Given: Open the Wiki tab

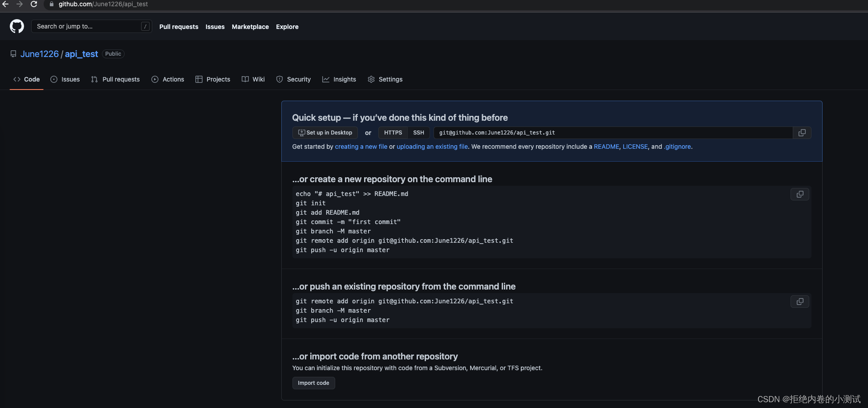Looking at the screenshot, I should pos(253,79).
